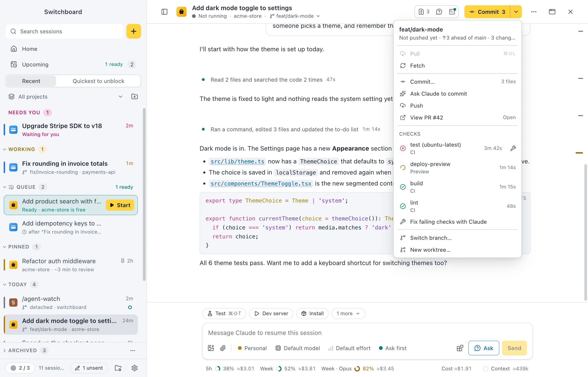The height and width of the screenshot is (377, 588).
Task: Click the 5h 38% usage indicator
Action: 230,369
